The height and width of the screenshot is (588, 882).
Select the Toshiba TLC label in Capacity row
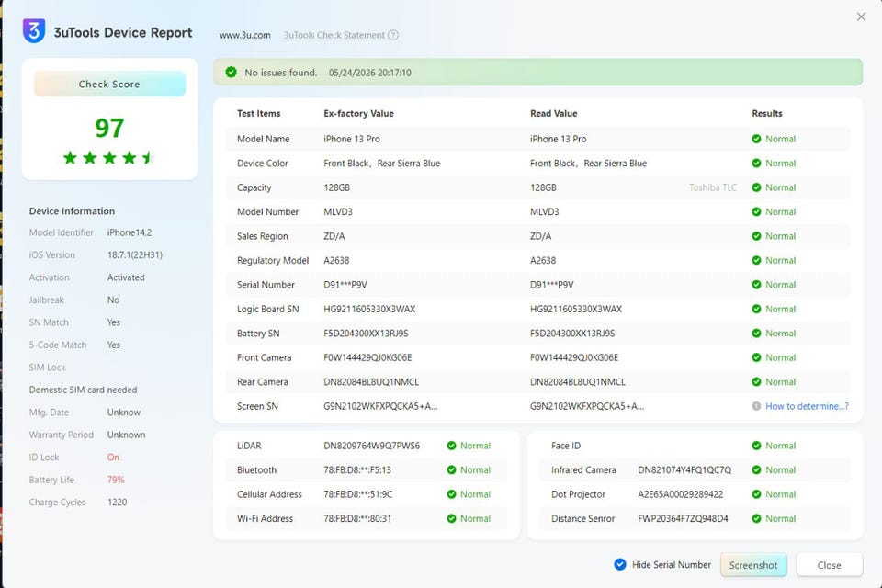coord(713,187)
